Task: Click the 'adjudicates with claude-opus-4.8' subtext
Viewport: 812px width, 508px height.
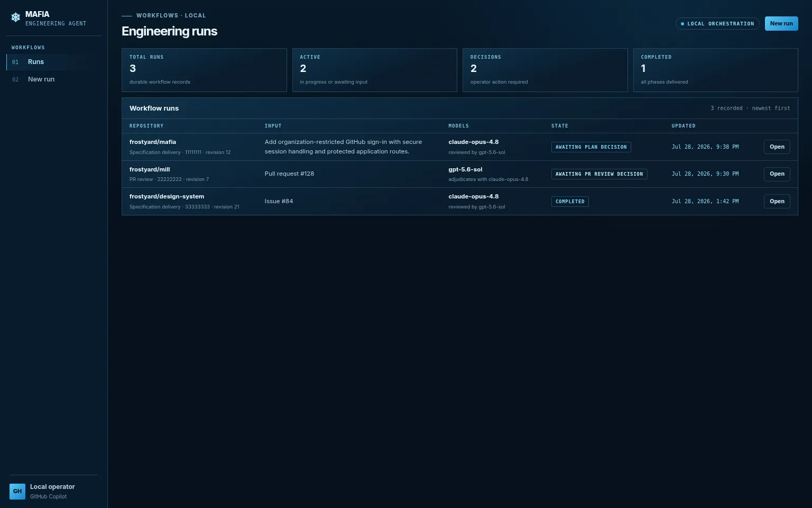Action: coord(488,179)
